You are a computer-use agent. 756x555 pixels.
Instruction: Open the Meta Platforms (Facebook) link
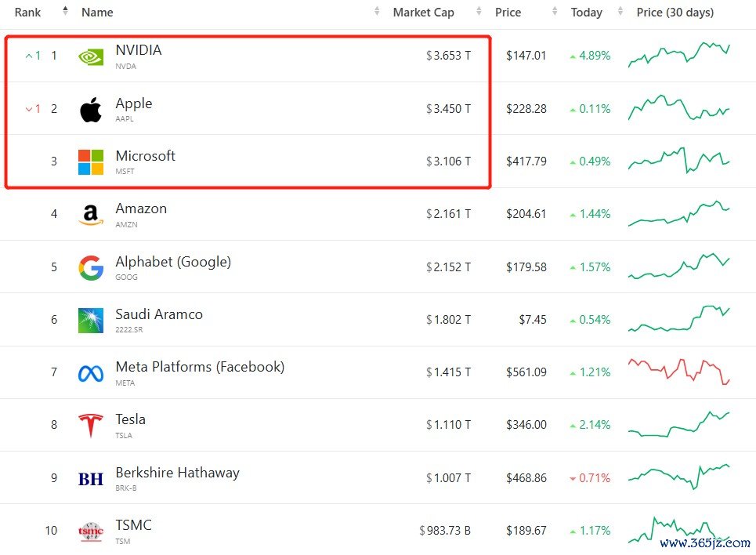click(200, 367)
